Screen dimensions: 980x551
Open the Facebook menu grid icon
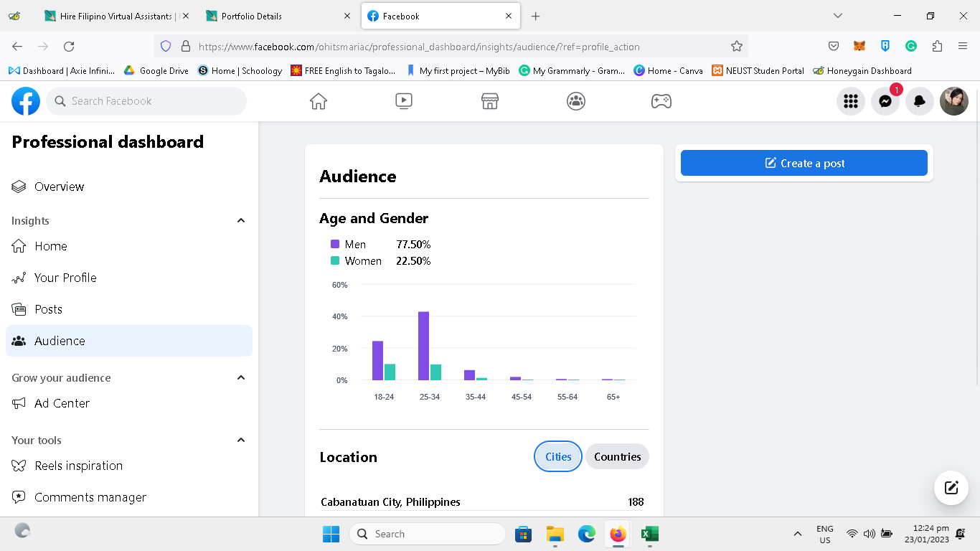851,101
